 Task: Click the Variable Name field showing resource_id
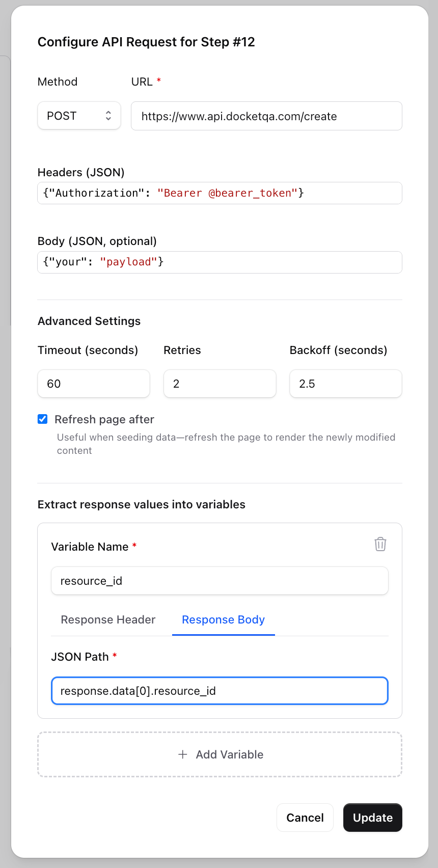220,580
